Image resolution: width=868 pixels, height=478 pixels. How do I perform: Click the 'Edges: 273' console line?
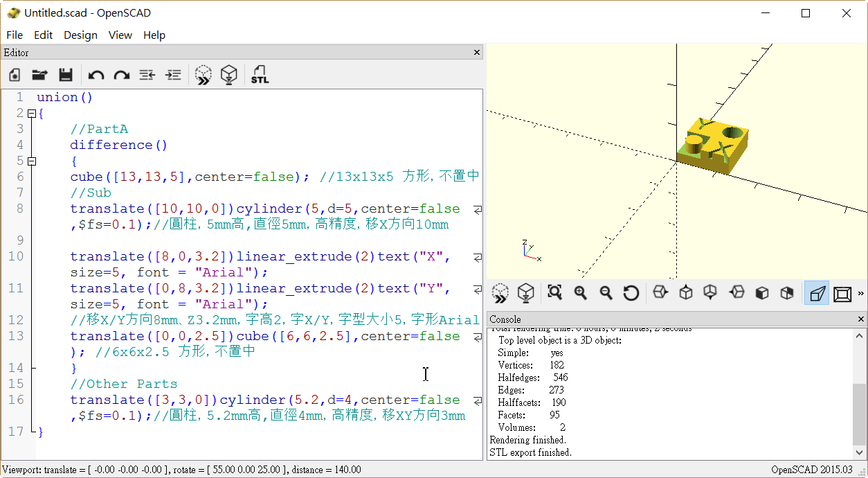pos(531,390)
